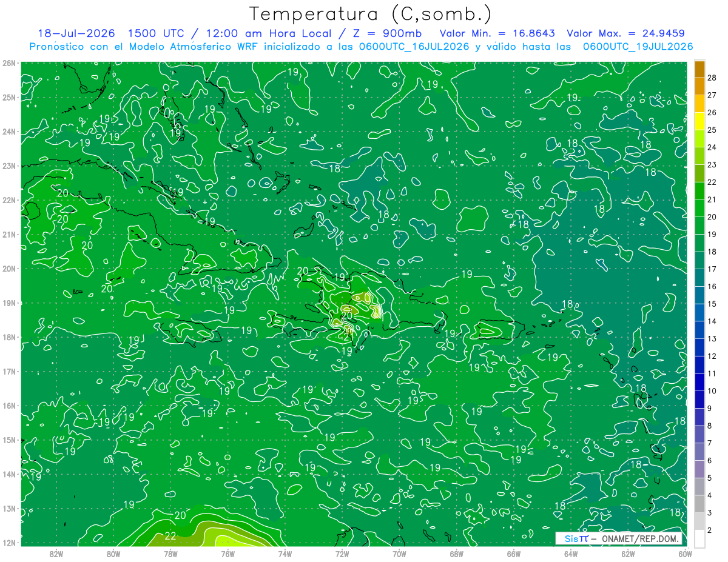Pick the orange color bar segment between 27 and 28
This screenshot has height=562, width=728.
(700, 87)
